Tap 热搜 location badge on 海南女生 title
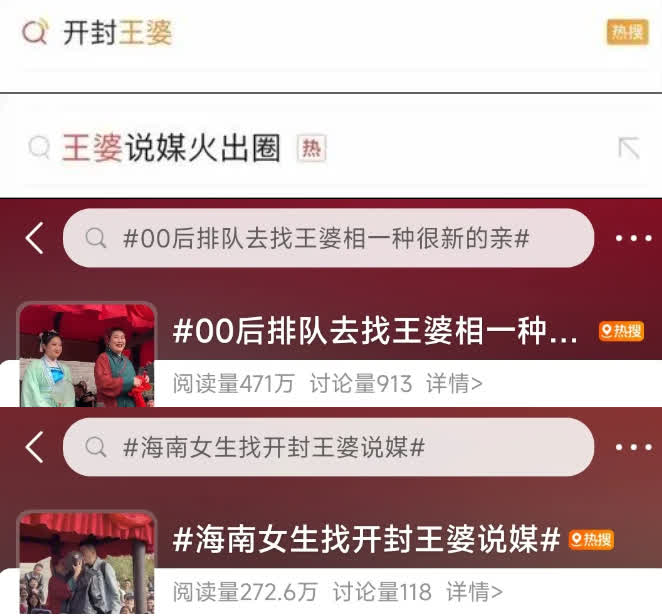The height and width of the screenshot is (616, 662). coord(591,540)
